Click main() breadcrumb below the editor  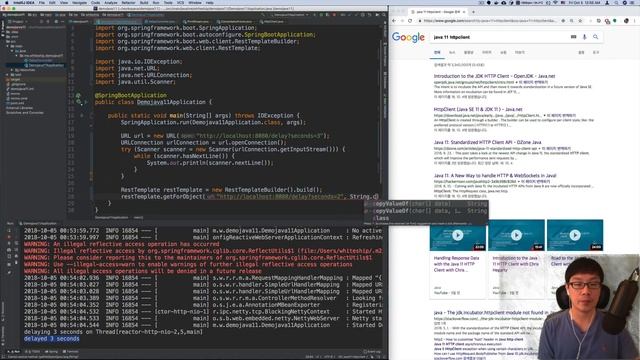point(138,218)
